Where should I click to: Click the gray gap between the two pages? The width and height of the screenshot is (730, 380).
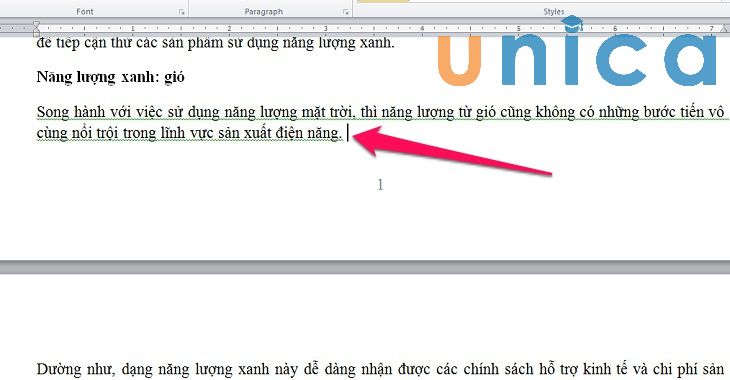365,267
